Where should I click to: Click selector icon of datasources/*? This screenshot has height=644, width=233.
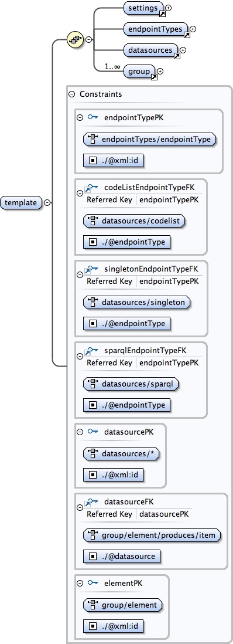coord(92,454)
